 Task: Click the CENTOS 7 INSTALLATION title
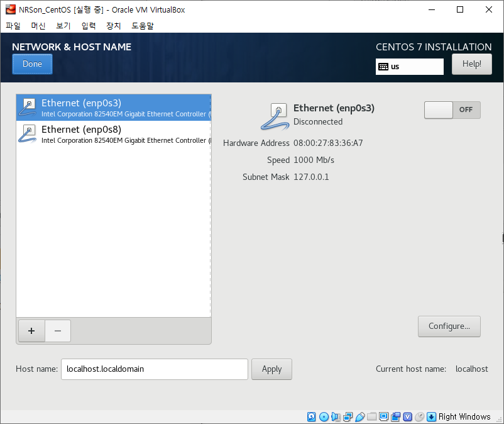tap(434, 47)
